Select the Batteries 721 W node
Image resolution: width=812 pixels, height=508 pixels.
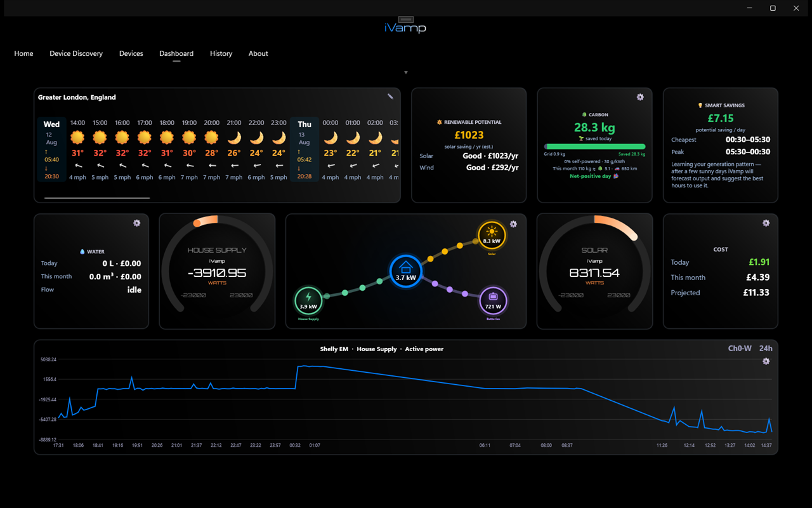(x=493, y=300)
